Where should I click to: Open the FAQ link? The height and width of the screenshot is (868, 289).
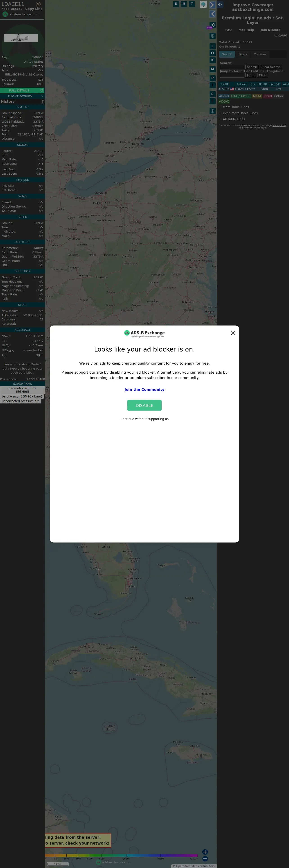[228, 30]
